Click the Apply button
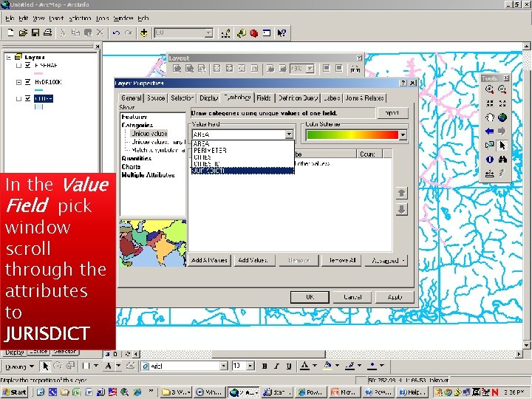Image resolution: width=532 pixels, height=399 pixels. (395, 297)
